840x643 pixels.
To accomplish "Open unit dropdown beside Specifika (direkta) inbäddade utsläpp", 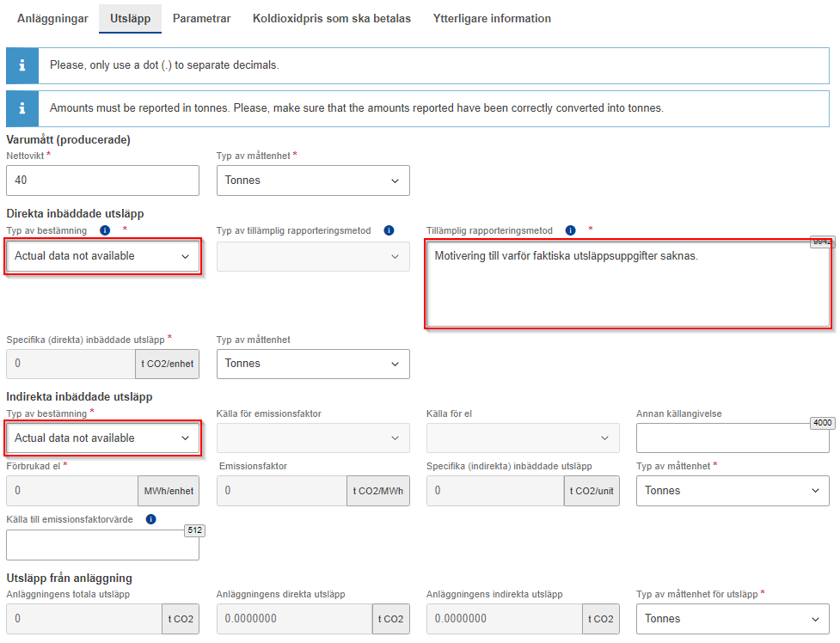I will (313, 364).
